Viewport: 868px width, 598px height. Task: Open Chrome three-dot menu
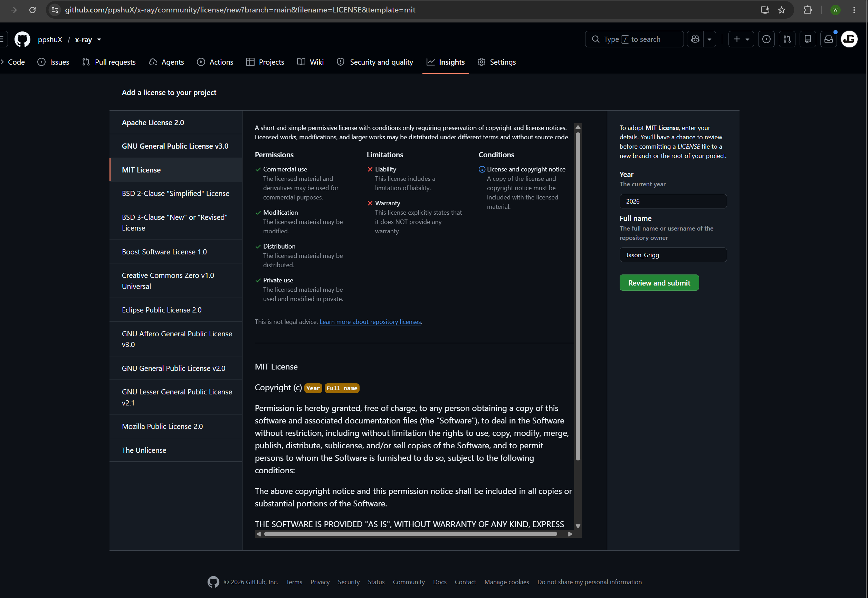(854, 10)
